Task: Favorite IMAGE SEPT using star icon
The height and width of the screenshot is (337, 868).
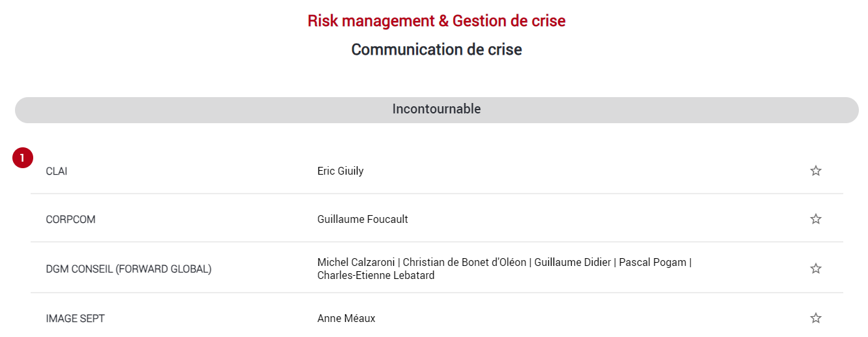Action: [x=815, y=318]
